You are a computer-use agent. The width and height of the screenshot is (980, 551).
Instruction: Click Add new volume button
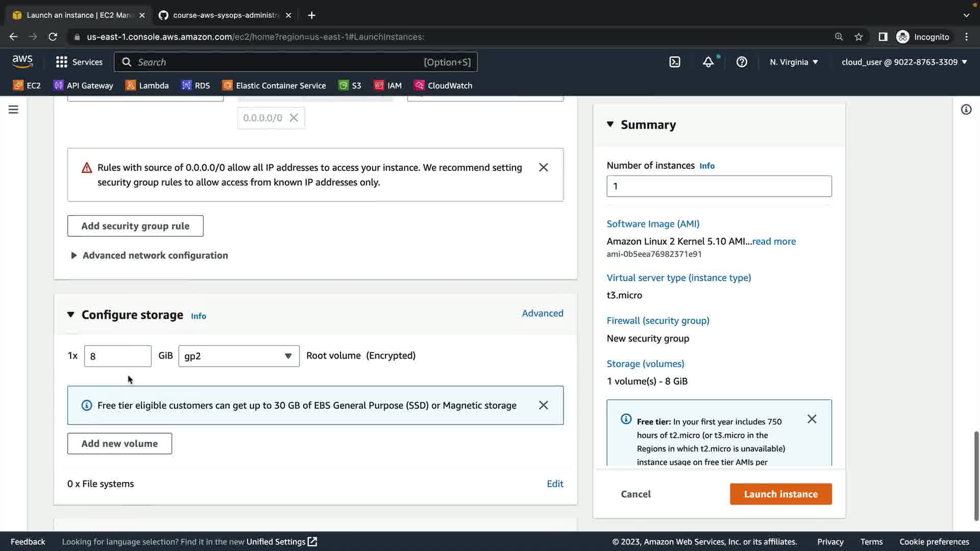pos(119,444)
